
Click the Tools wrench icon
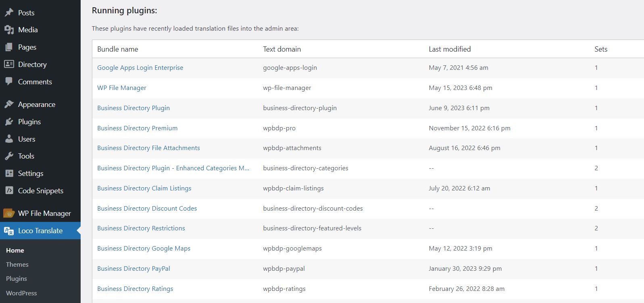click(9, 156)
